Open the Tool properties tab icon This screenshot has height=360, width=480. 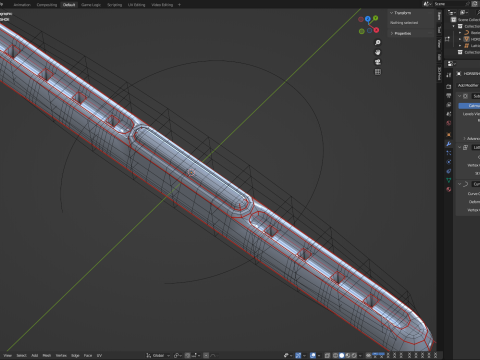click(x=449, y=75)
